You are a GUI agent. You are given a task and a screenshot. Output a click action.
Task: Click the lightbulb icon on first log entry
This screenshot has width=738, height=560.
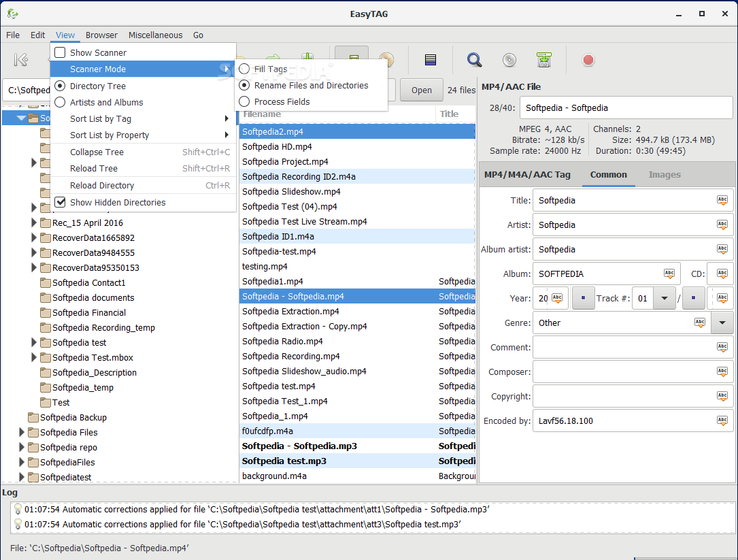pyautogui.click(x=18, y=509)
